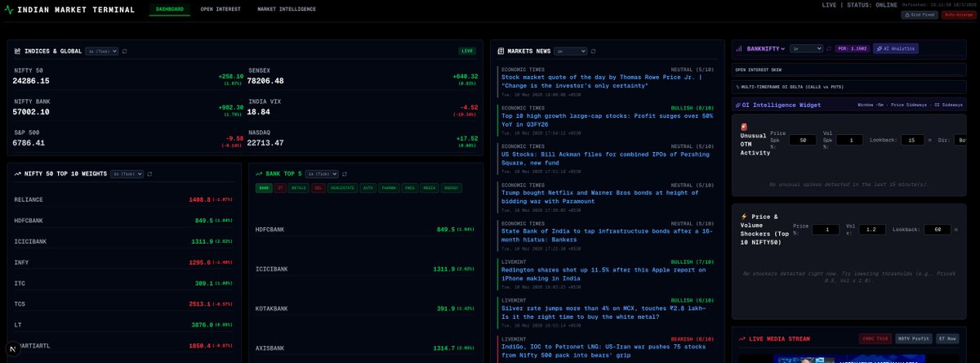This screenshot has width=980, height=363.
Task: Refresh the Markets News feed
Action: pyautogui.click(x=594, y=51)
